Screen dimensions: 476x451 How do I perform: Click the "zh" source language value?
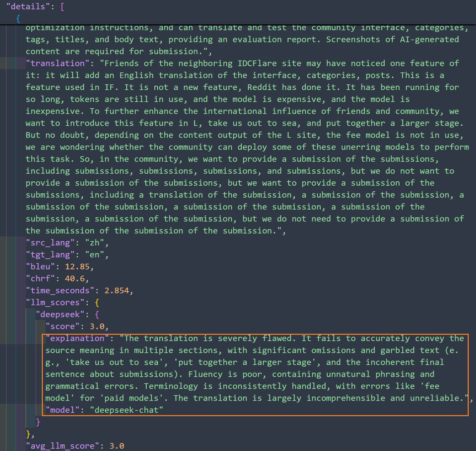(95, 243)
